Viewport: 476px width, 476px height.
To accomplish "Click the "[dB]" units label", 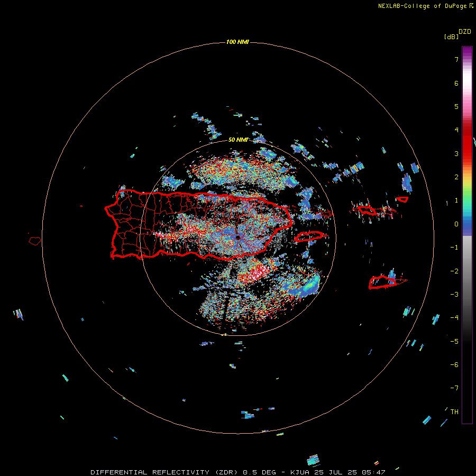I will (451, 36).
